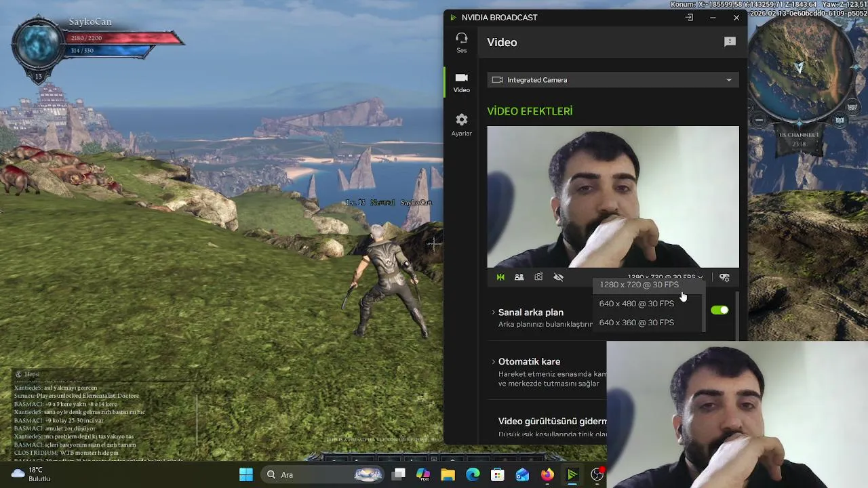Viewport: 868px width, 488px height.
Task: Choose 640 x 360 @ 30 FPS
Action: pyautogui.click(x=637, y=323)
